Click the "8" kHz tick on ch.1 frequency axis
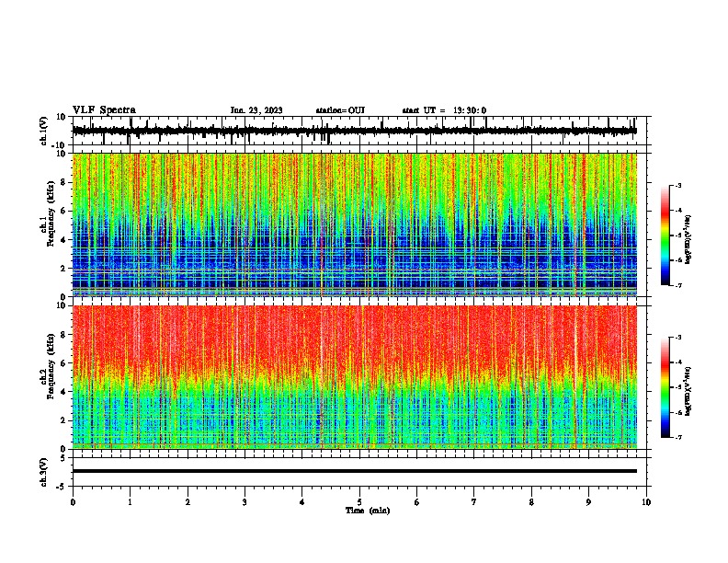 pyautogui.click(x=63, y=182)
